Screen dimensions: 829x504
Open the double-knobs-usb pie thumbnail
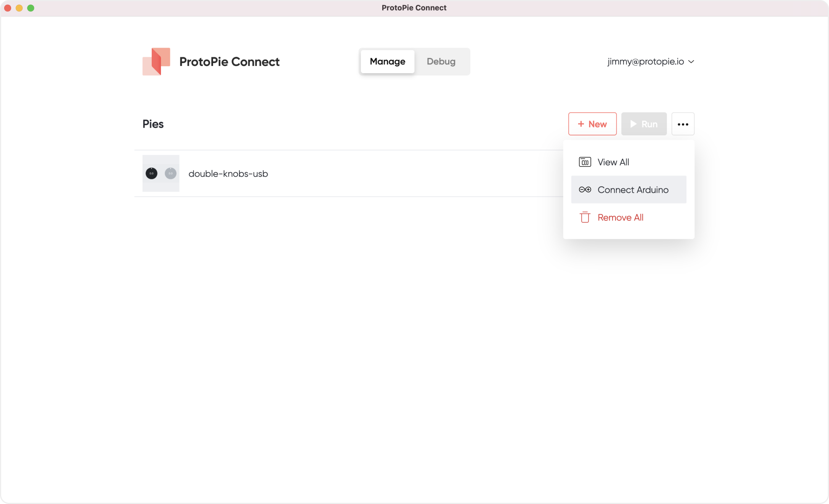click(x=161, y=173)
